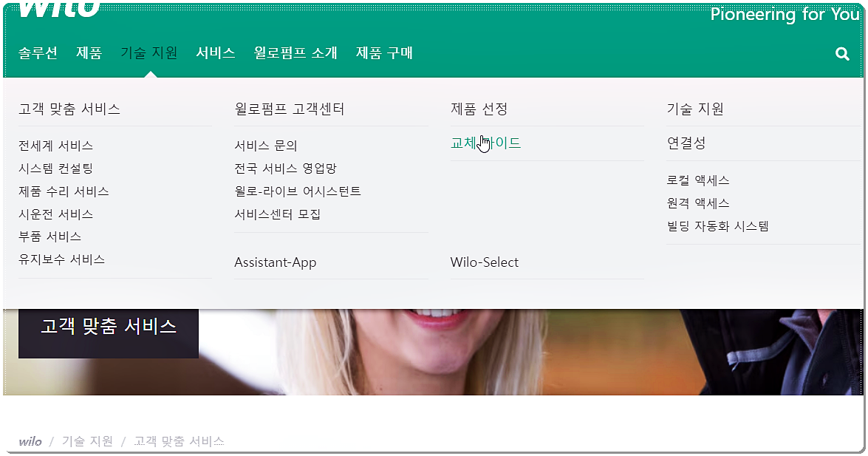Viewport: 868px width, 456px height.
Task: Open the 윌로펌프 소개 menu
Action: click(x=295, y=52)
